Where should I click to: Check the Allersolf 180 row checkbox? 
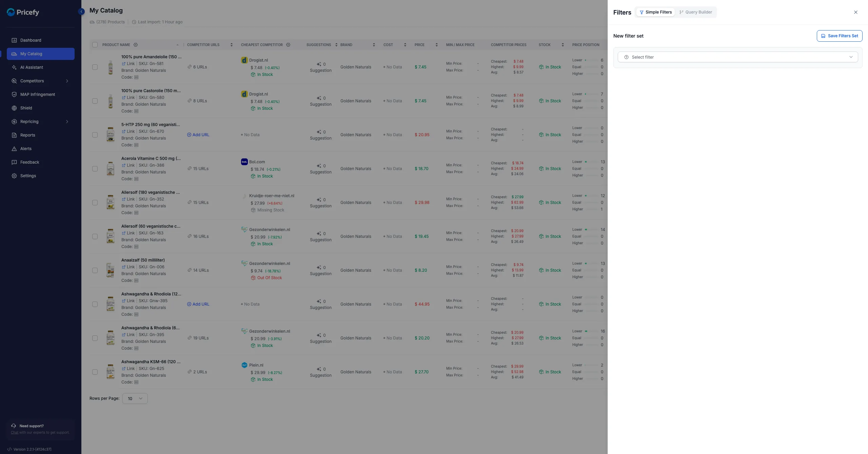click(95, 203)
